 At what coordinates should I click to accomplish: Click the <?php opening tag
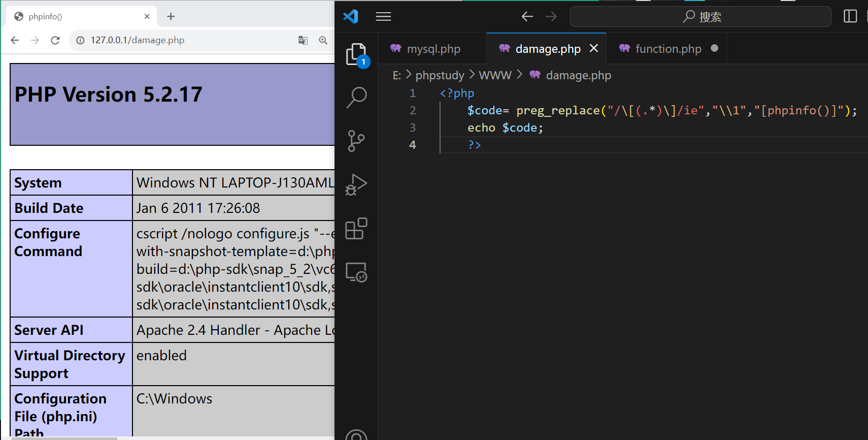pos(457,93)
